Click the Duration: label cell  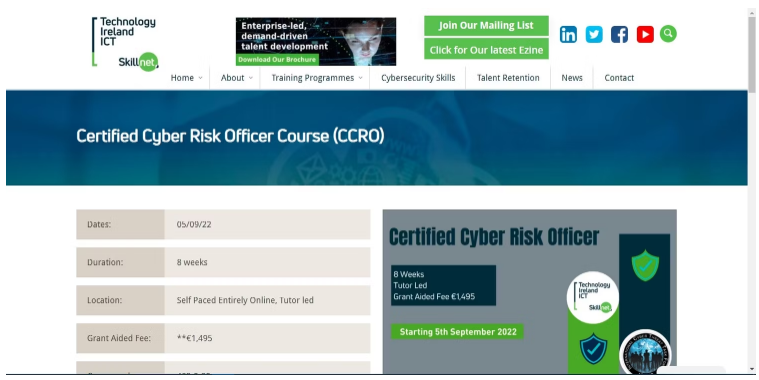120,262
